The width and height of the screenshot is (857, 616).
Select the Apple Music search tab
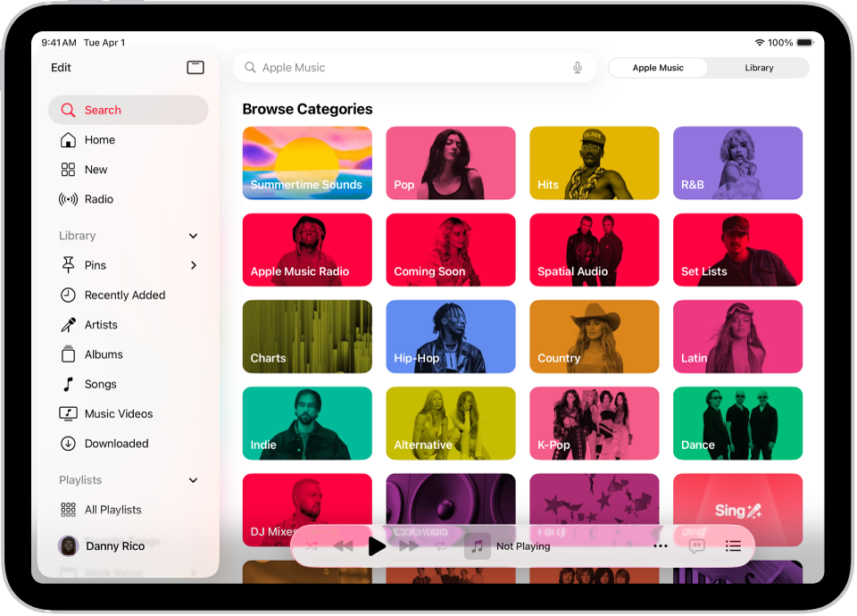click(658, 67)
